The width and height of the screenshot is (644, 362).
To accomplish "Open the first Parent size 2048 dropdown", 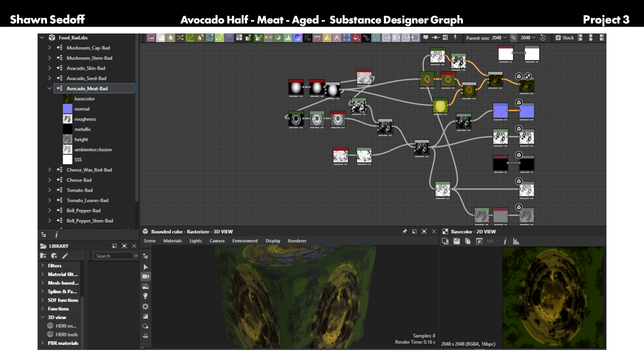I will click(499, 38).
